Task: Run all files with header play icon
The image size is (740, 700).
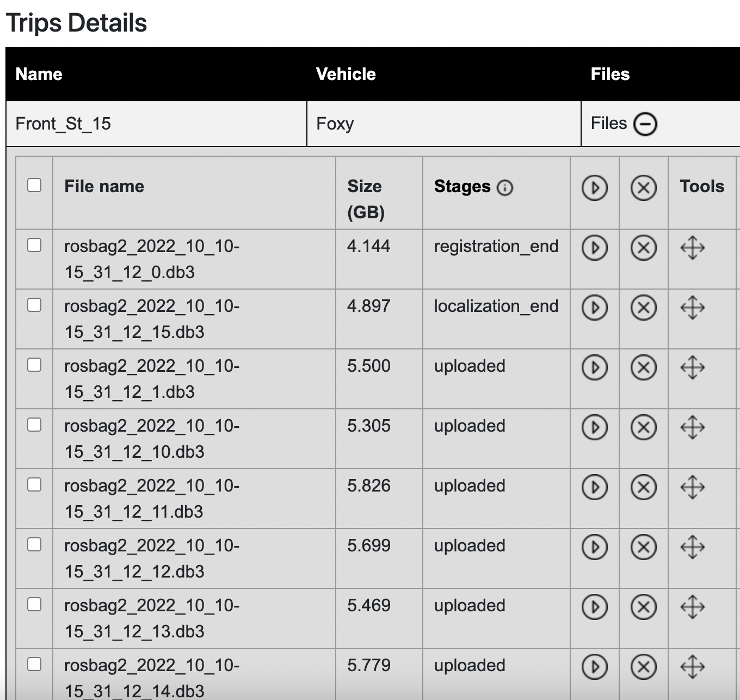Action: (594, 188)
